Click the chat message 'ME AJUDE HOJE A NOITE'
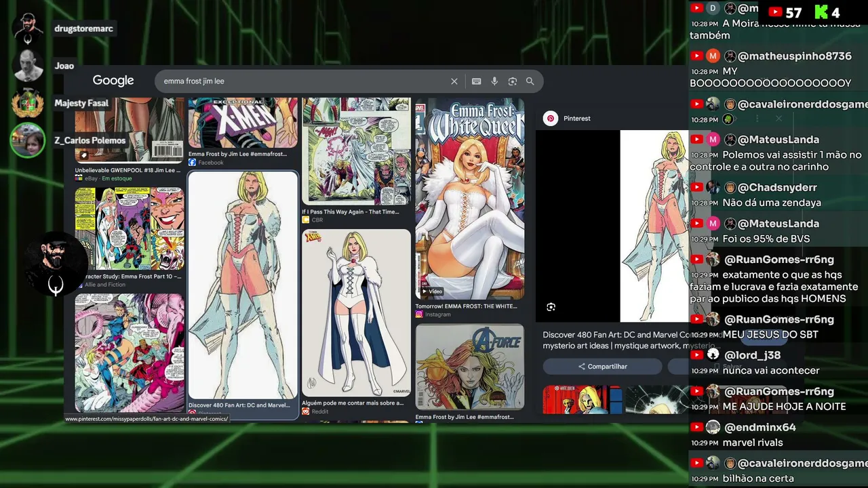Image resolution: width=868 pixels, height=488 pixels. point(785,407)
